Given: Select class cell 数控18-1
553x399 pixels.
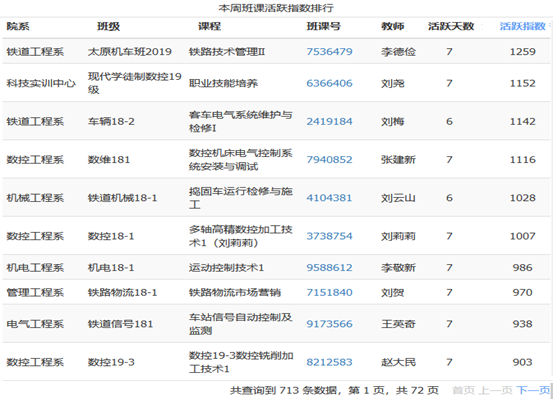Looking at the screenshot, I should [111, 236].
